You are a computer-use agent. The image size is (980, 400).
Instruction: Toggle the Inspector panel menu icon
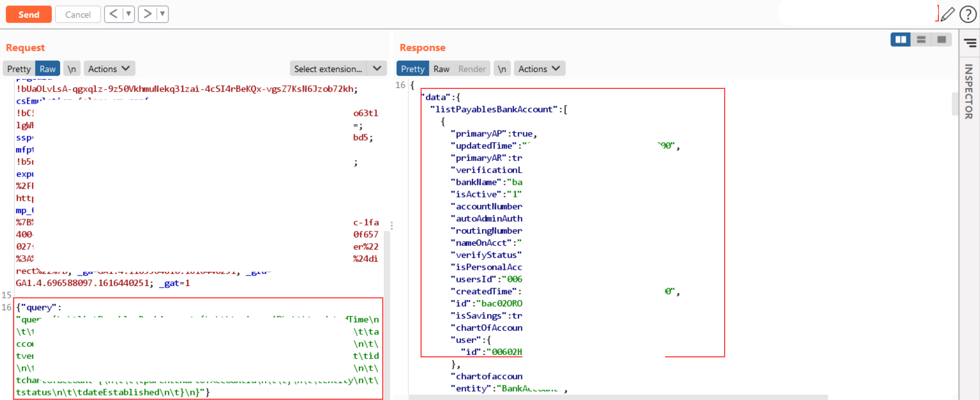point(970,43)
